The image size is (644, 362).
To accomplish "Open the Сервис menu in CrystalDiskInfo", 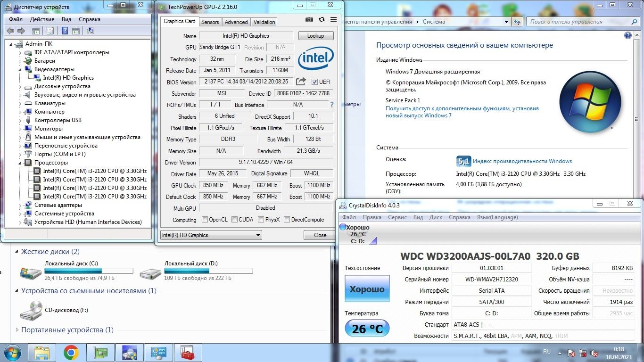I will pyautogui.click(x=397, y=217).
